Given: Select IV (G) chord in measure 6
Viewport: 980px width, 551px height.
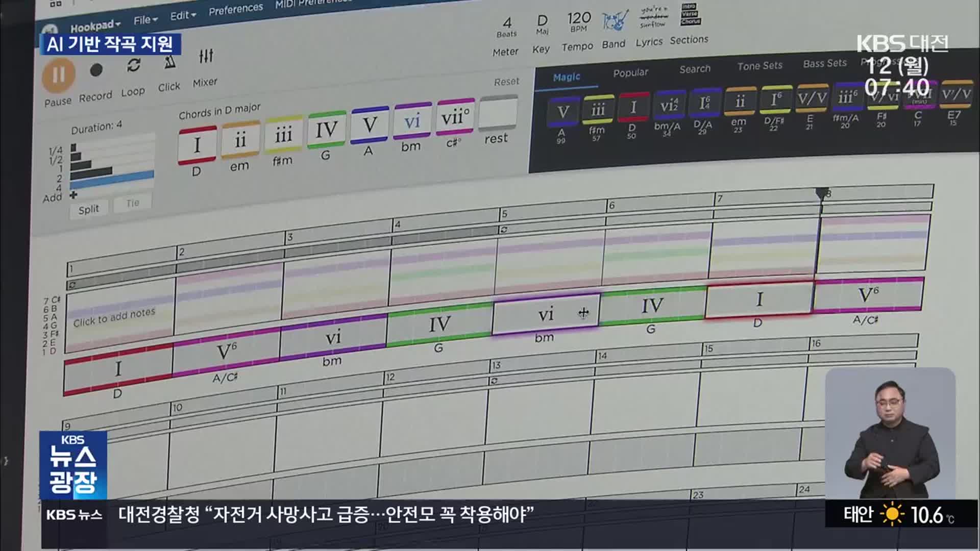Looking at the screenshot, I should (x=652, y=306).
